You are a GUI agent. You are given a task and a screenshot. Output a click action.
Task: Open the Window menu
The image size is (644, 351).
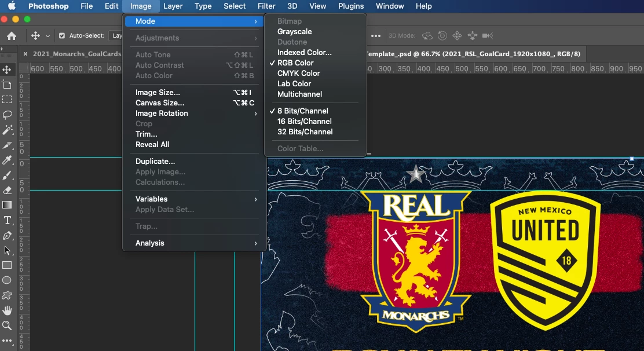tap(390, 6)
